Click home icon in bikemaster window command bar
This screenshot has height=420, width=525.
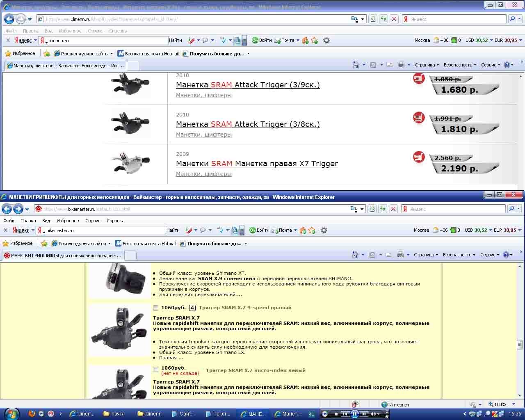[x=355, y=255]
